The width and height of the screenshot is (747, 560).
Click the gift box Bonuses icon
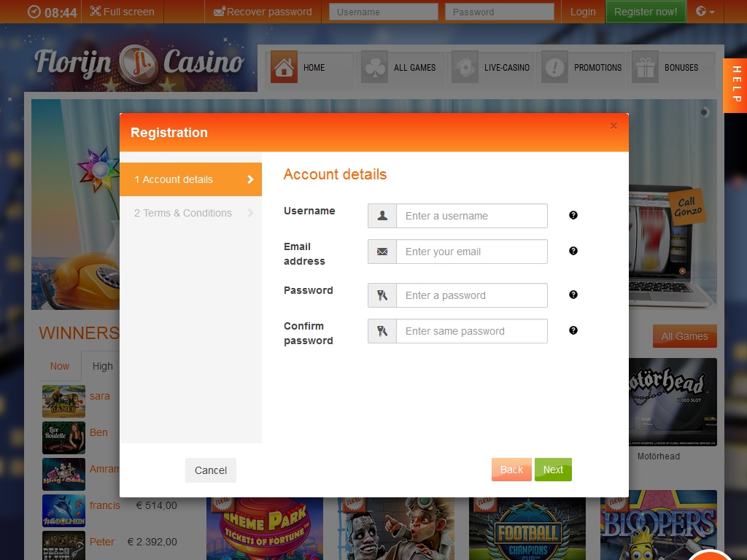pos(645,67)
